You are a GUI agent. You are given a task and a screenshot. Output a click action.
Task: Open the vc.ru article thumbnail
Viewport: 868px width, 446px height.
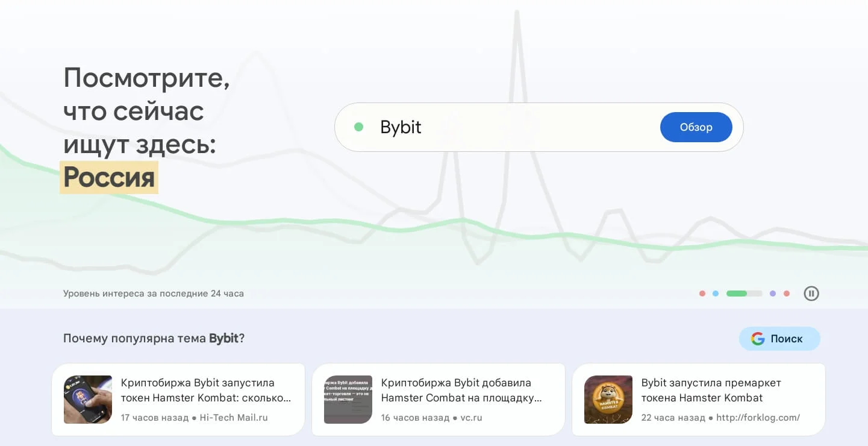coord(348,400)
